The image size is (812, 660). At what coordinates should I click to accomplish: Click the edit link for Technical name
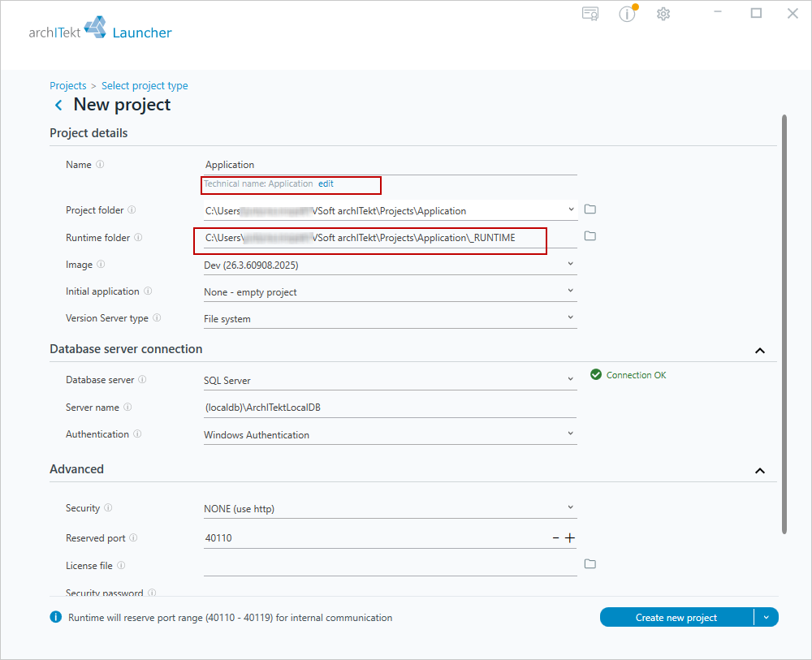[326, 183]
